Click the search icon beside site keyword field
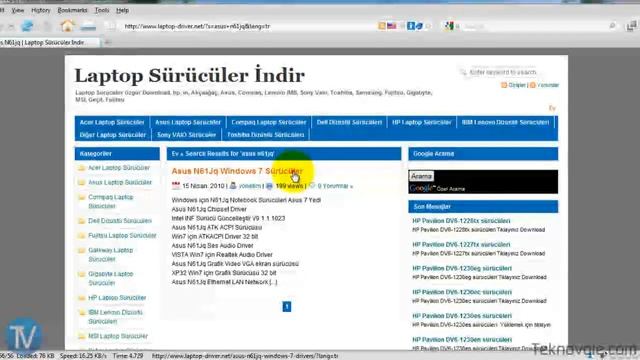 pyautogui.click(x=463, y=72)
